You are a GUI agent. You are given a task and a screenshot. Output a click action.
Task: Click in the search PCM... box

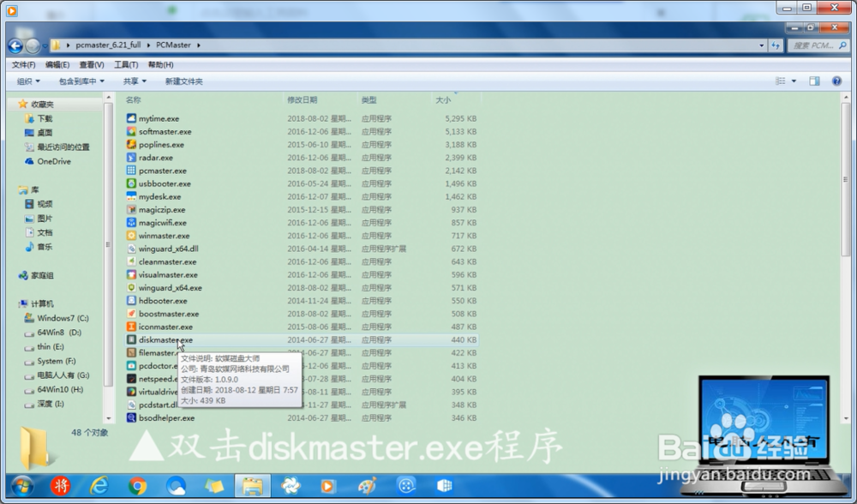818,45
